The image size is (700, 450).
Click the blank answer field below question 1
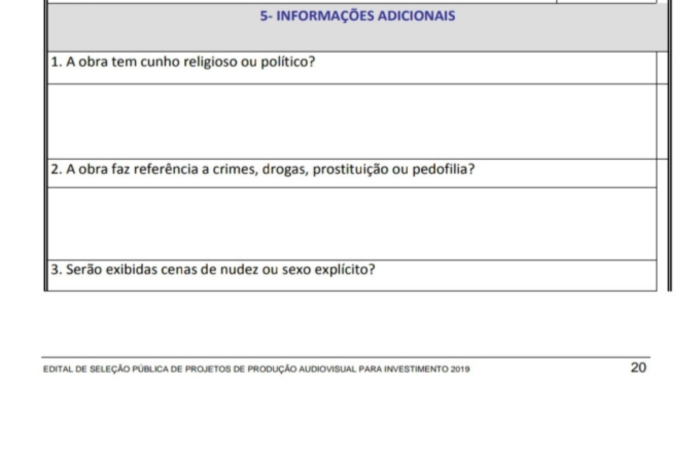[352, 121]
